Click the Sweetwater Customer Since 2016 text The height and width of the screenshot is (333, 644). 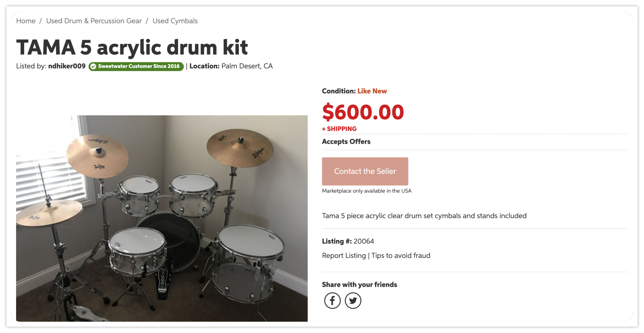pyautogui.click(x=139, y=66)
